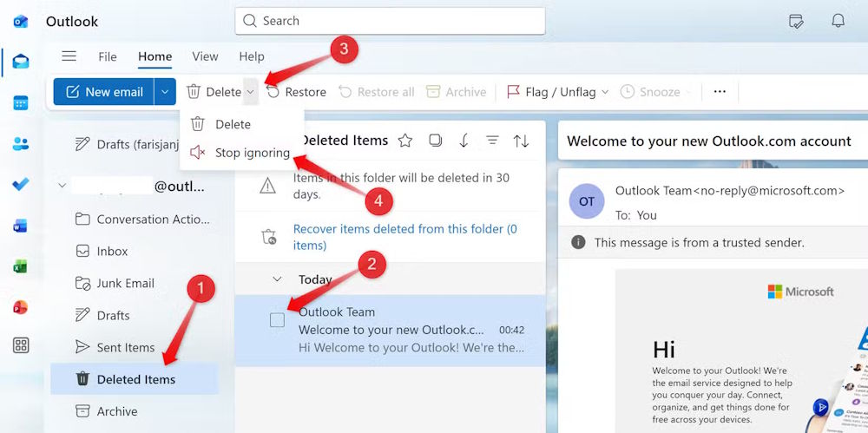The image size is (868, 433).
Task: Open the Inbox folder
Action: pyautogui.click(x=134, y=252)
